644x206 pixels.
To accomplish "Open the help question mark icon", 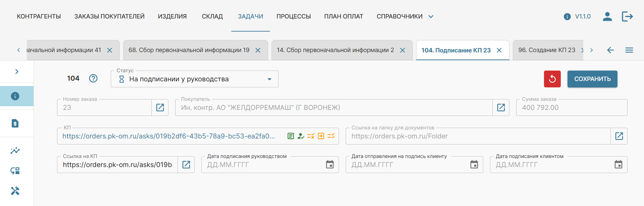I will pos(93,78).
